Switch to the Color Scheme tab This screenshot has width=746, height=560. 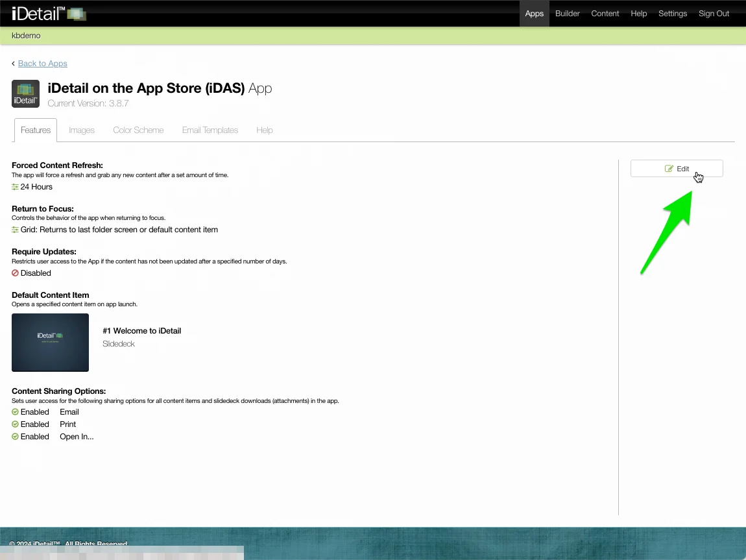pos(138,130)
